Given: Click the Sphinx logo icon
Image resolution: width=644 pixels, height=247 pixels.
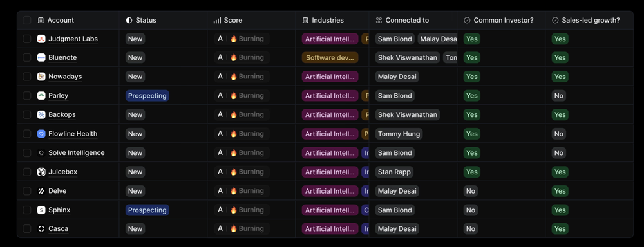Looking at the screenshot, I should pyautogui.click(x=41, y=210).
